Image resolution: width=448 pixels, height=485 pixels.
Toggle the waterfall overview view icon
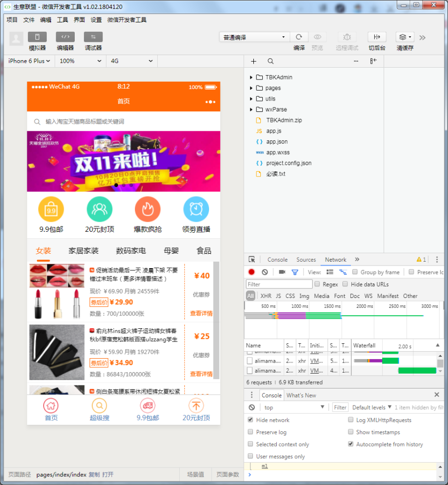[343, 272]
